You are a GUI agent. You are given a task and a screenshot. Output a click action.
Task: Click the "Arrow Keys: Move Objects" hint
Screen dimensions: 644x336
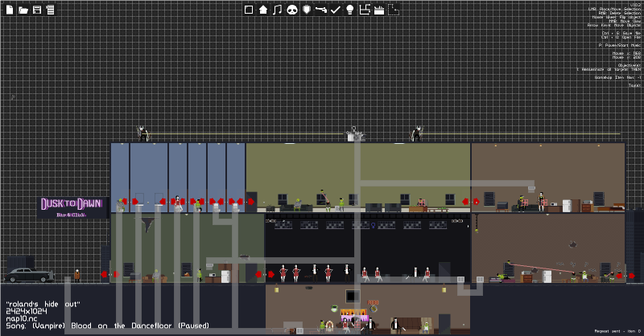(614, 26)
